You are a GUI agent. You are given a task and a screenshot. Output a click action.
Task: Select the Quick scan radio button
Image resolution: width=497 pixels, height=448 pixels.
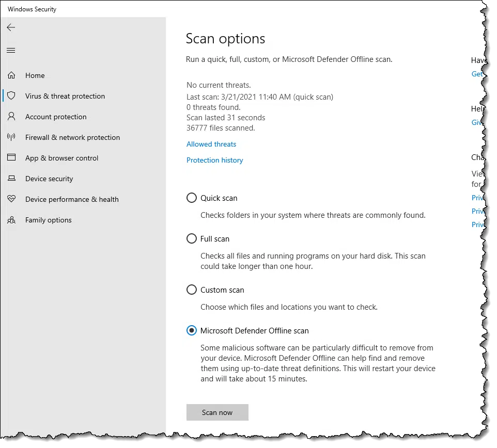point(192,198)
